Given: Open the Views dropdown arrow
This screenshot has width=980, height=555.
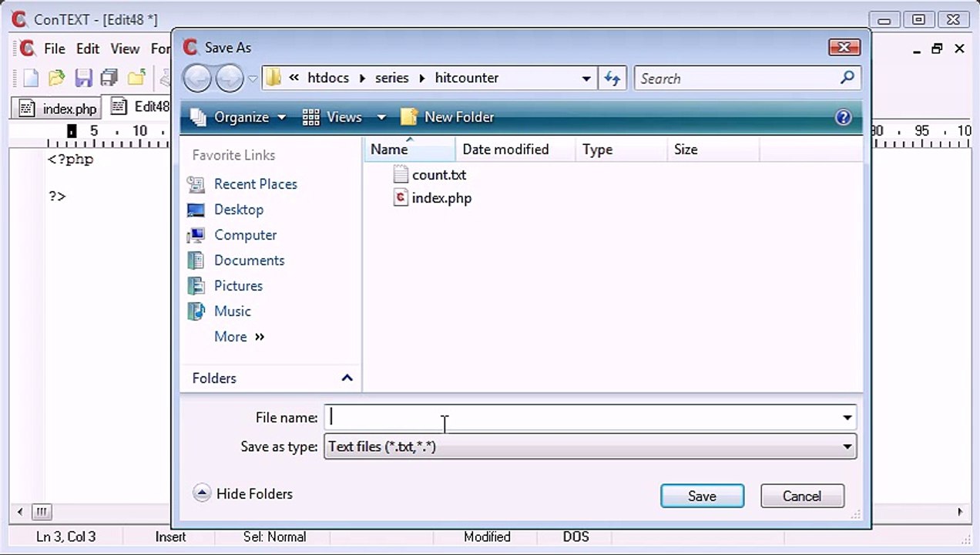Looking at the screenshot, I should (381, 117).
